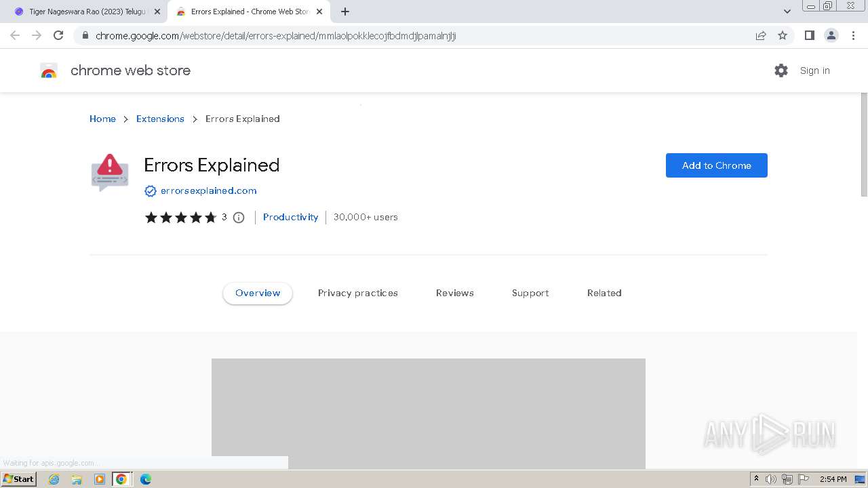Go to Extensions breadcrumb

coord(160,119)
